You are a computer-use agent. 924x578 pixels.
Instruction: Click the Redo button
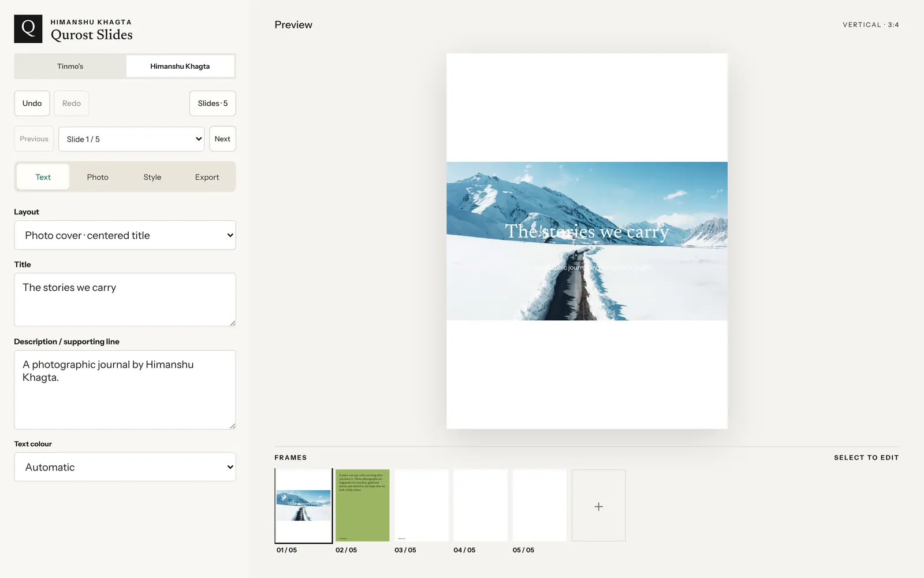click(72, 103)
